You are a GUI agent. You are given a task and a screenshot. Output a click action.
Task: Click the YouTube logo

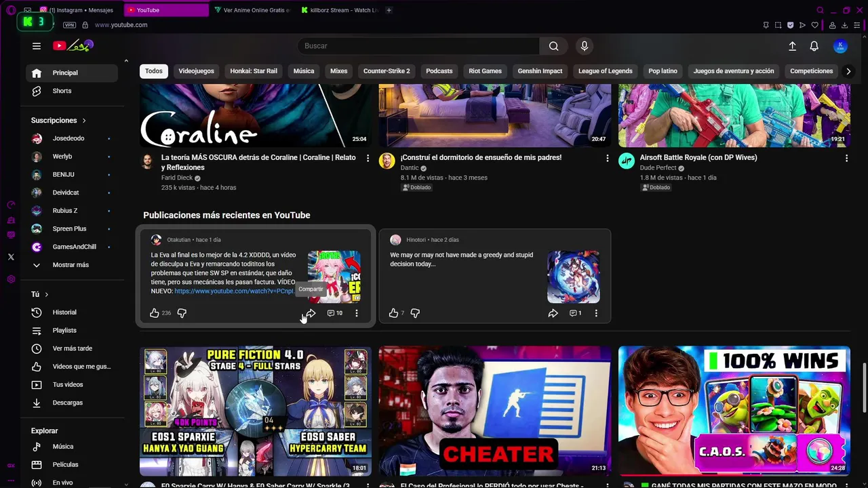point(73,46)
